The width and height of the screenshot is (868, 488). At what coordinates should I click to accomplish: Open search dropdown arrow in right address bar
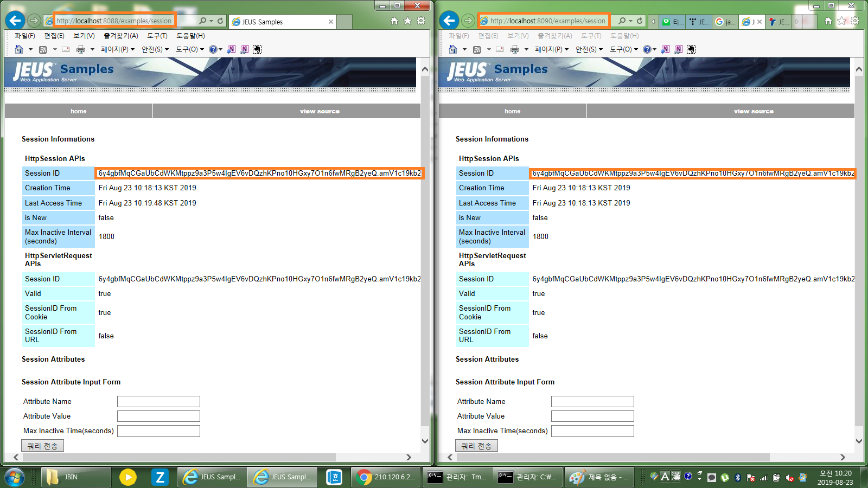coord(630,21)
